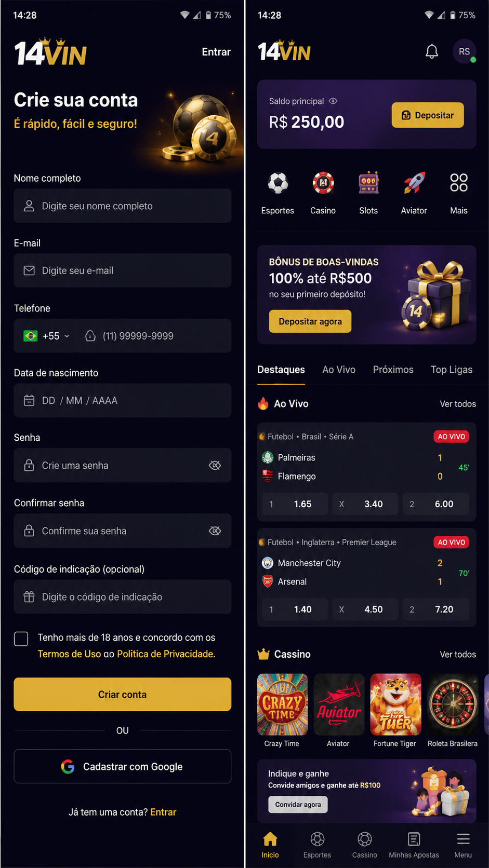Open the Casino chip shortcut

(x=323, y=183)
